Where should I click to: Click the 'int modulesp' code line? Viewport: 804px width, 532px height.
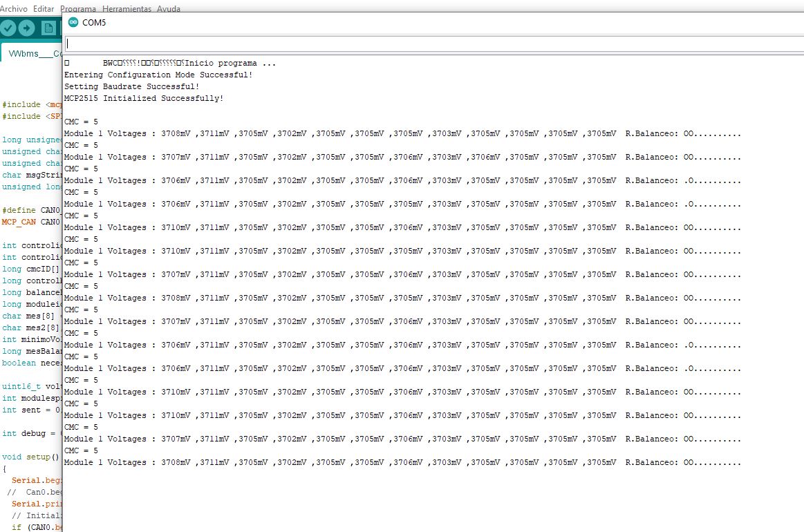[32, 398]
